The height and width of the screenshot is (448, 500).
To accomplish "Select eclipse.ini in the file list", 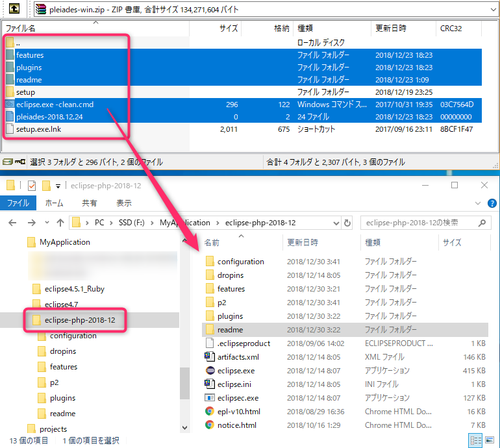I will (345, 384).
